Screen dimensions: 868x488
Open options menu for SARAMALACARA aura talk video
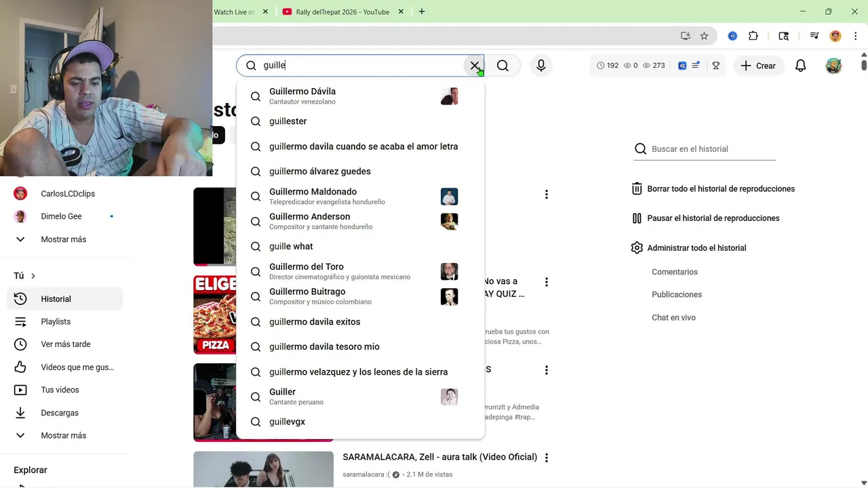point(547,458)
